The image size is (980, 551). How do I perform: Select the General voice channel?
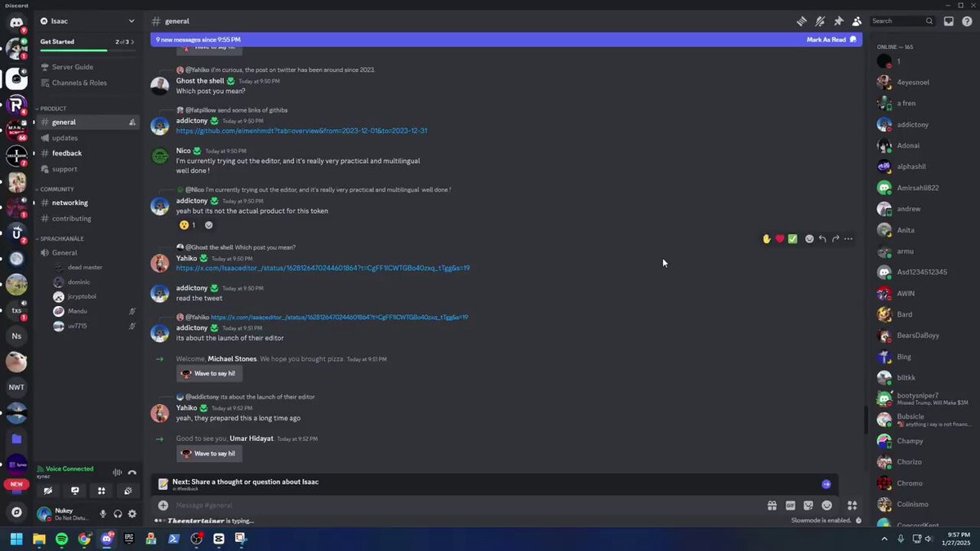coord(87,253)
